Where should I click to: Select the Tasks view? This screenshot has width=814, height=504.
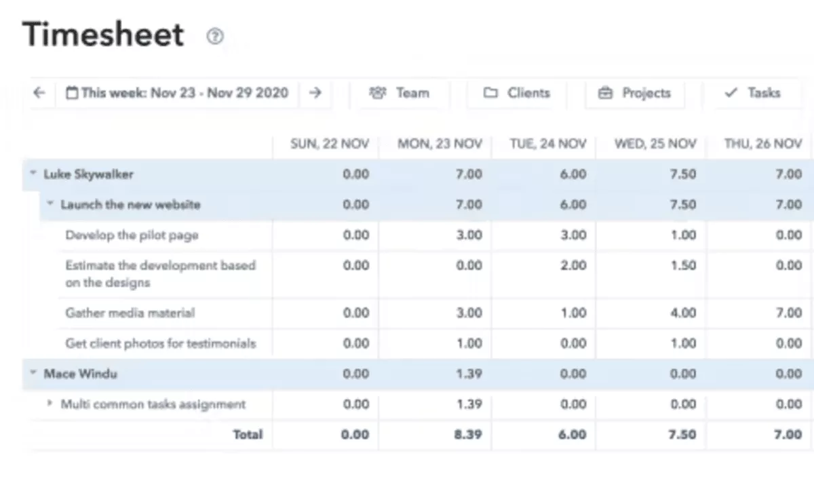[753, 93]
